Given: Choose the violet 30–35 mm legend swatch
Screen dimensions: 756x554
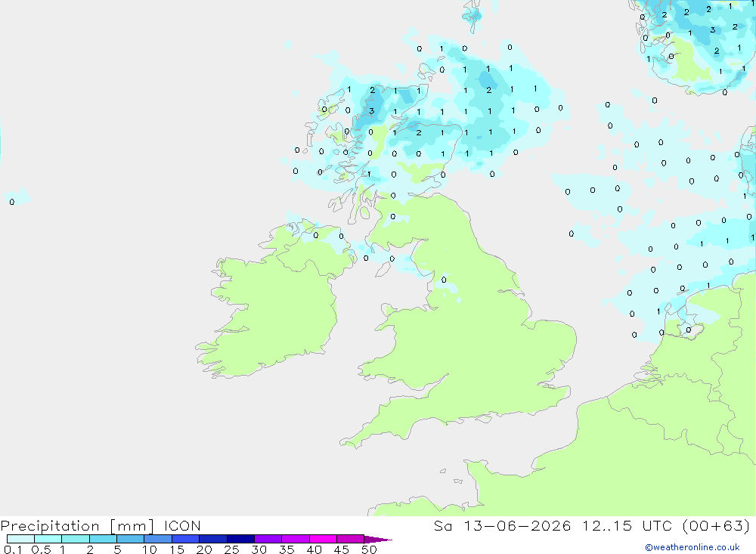Looking at the screenshot, I should coord(268,539).
